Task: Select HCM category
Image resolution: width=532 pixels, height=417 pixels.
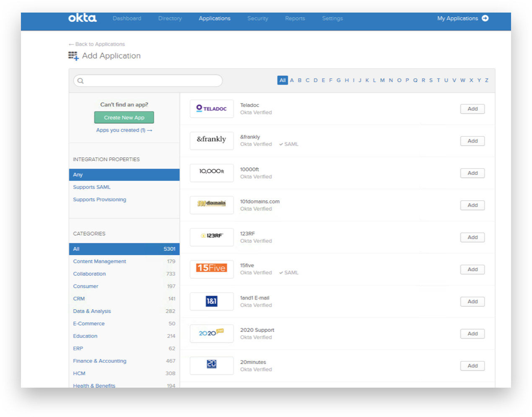Action: (x=79, y=373)
